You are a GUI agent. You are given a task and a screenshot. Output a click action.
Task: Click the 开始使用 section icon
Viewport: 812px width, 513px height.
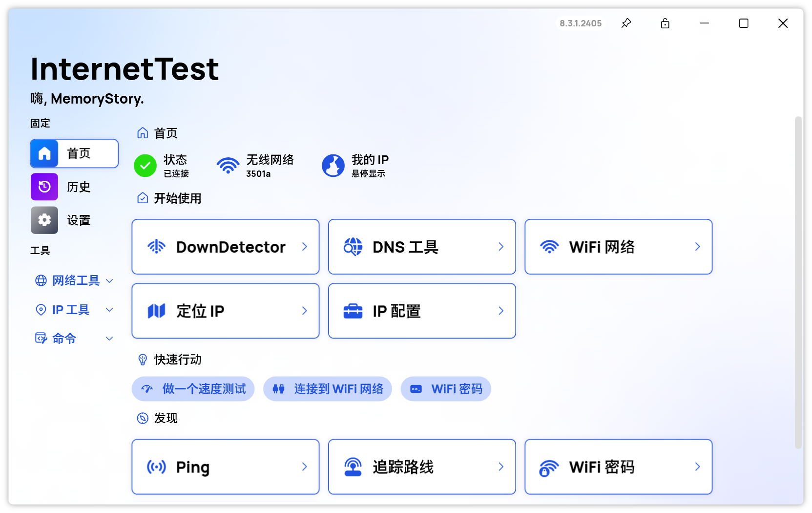click(143, 198)
